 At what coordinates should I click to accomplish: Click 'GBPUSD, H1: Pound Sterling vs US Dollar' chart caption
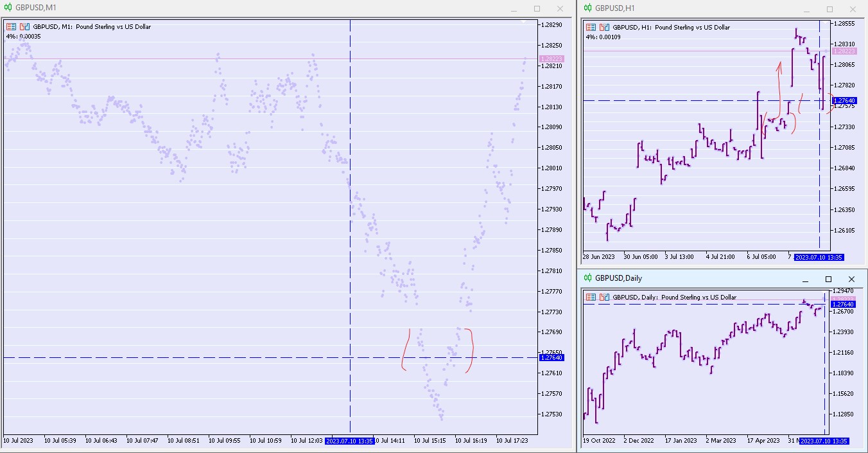671,28
